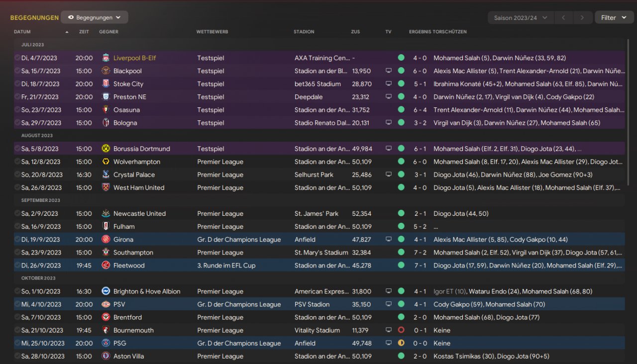
Task: Open the 7 - 2 result against Southampton
Action: coord(420,252)
